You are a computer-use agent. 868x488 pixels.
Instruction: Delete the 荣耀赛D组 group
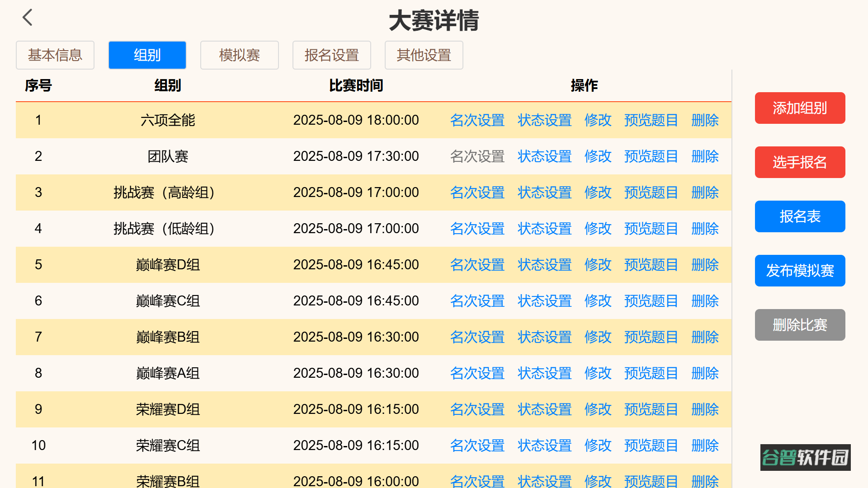(705, 409)
